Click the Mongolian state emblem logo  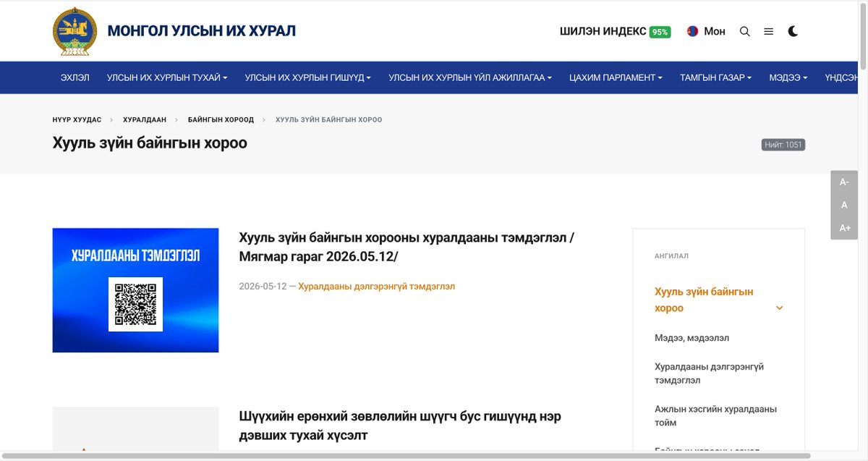(75, 31)
